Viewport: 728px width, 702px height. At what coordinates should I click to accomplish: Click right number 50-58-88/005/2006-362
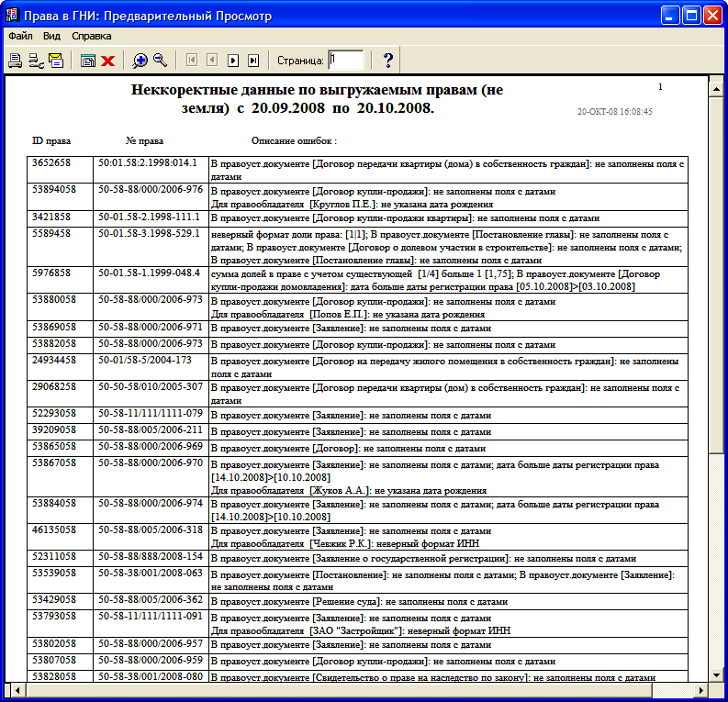pyautogui.click(x=151, y=599)
